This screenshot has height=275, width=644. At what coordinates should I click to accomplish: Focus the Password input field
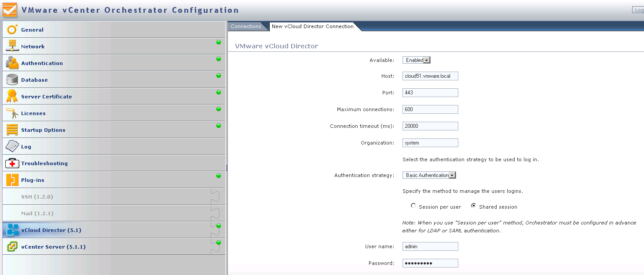point(430,263)
